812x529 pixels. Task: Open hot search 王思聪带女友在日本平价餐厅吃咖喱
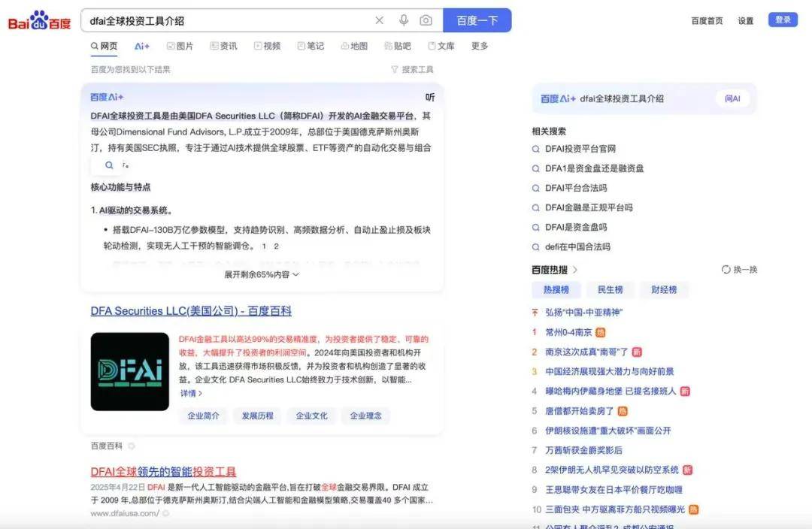(614, 489)
